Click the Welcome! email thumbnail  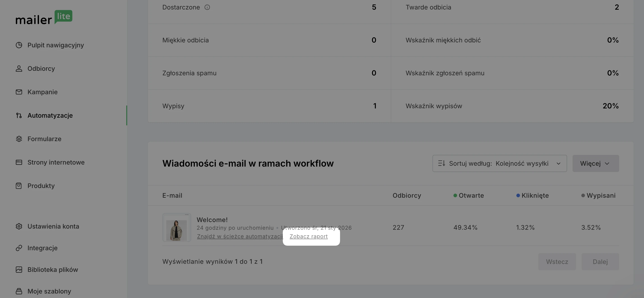(x=177, y=227)
